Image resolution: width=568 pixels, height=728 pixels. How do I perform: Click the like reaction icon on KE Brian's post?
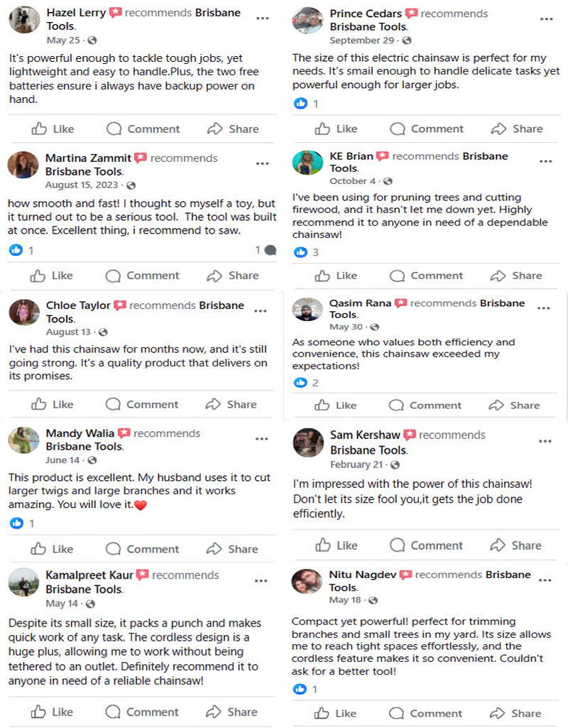(301, 252)
